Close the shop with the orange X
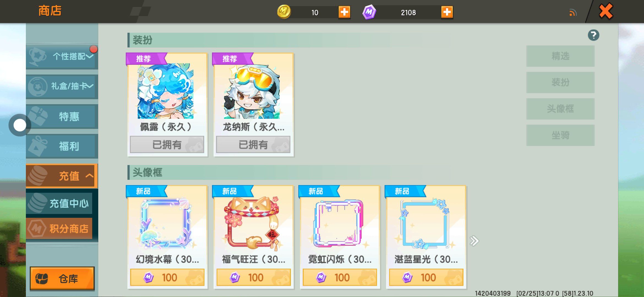The image size is (644, 297). [606, 11]
